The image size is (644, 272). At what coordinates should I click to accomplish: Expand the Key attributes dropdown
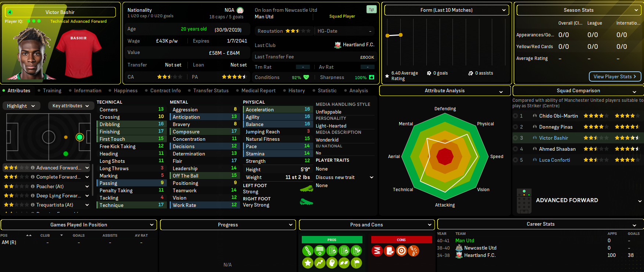point(71,106)
